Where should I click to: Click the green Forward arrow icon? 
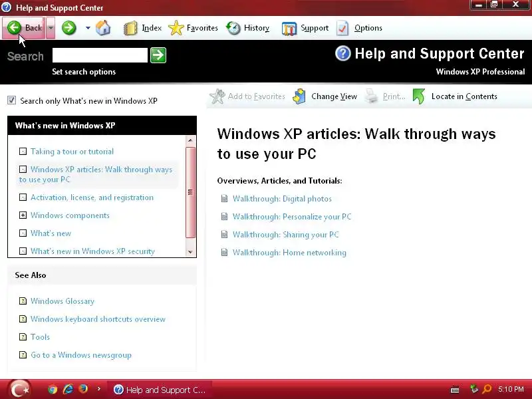pyautogui.click(x=69, y=28)
